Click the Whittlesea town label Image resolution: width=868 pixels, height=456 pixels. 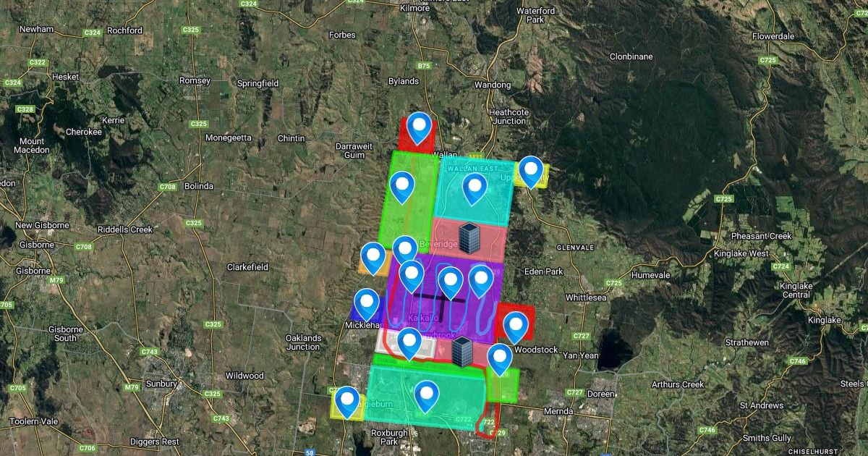coord(585,297)
